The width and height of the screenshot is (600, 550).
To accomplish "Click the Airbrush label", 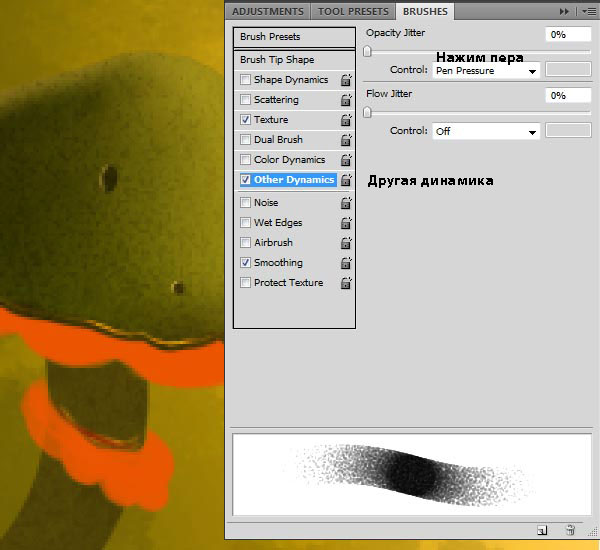I will [273, 242].
